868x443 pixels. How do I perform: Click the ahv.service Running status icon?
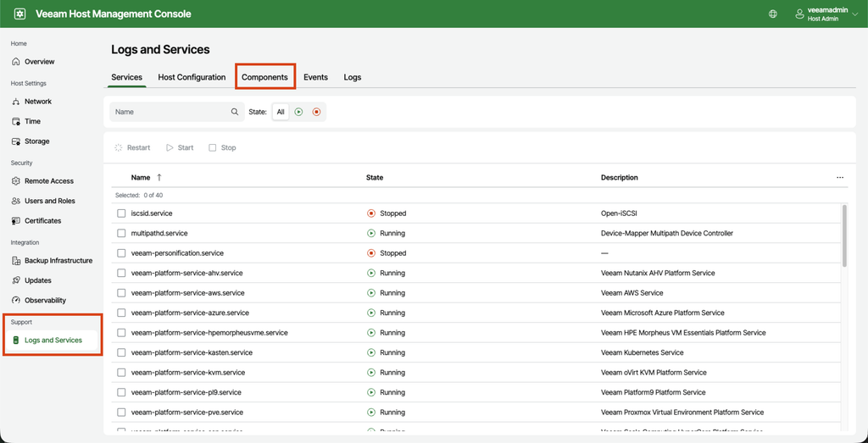(x=371, y=274)
